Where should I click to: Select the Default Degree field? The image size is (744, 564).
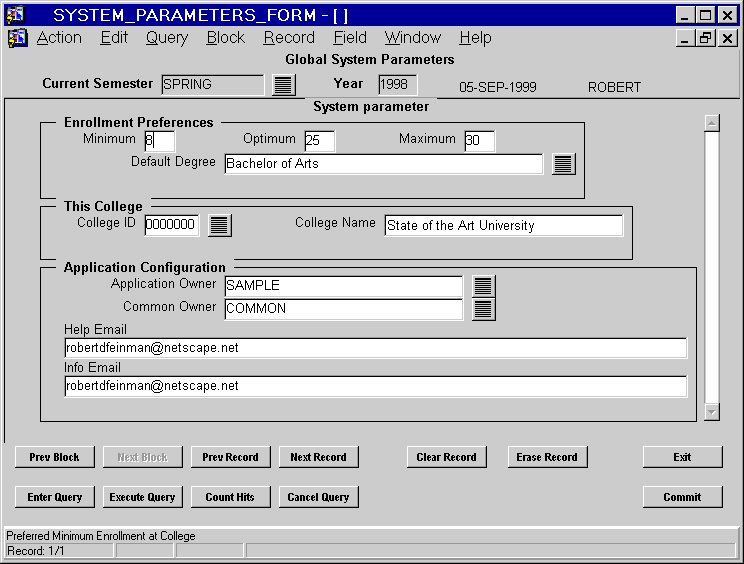pos(384,164)
